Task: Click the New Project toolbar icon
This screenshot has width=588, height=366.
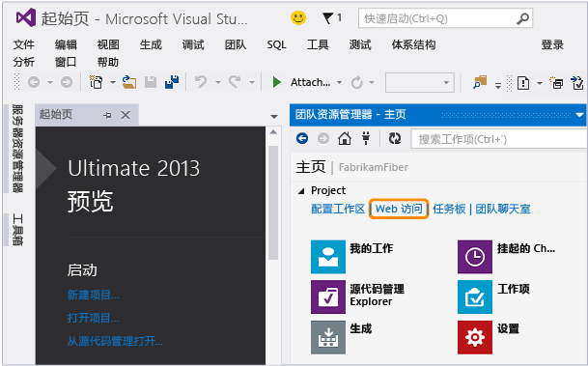Action: click(96, 82)
